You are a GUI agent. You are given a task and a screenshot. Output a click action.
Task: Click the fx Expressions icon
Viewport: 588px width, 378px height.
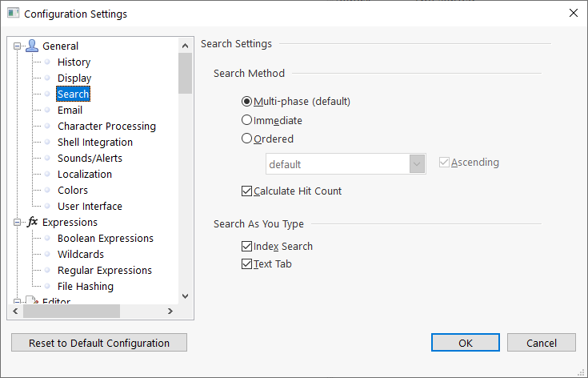32,222
